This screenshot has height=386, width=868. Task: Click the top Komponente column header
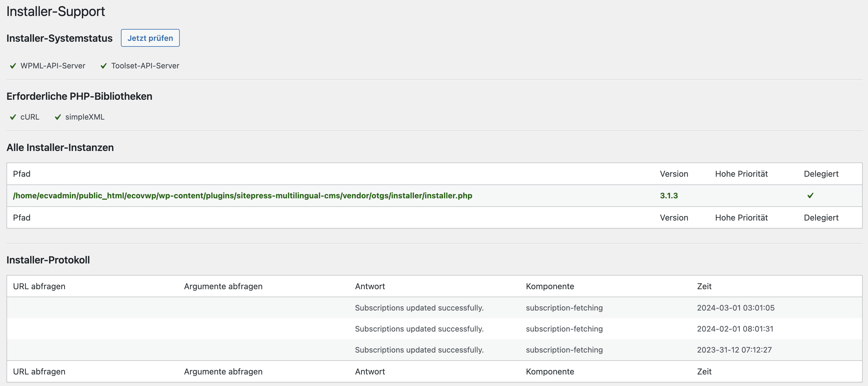coord(550,286)
